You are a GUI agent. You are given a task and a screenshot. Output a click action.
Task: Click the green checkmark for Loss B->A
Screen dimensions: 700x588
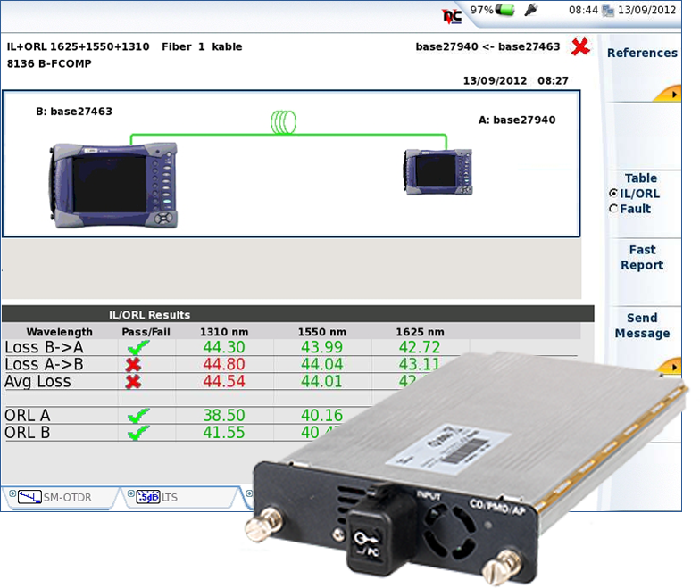click(x=138, y=348)
